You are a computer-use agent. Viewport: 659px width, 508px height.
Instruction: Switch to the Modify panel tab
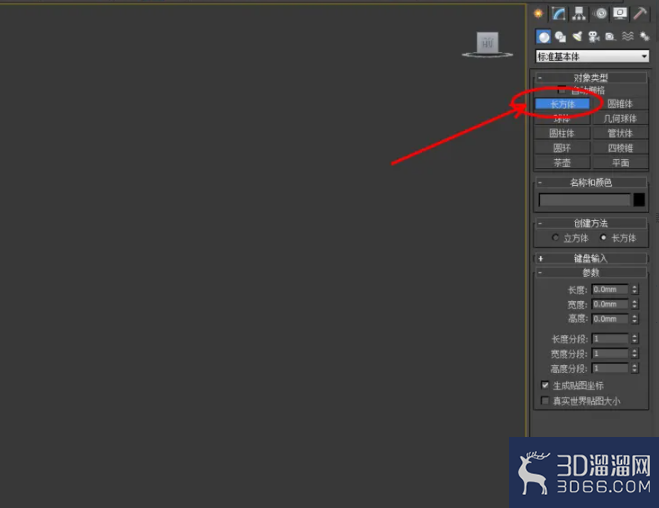point(559,14)
